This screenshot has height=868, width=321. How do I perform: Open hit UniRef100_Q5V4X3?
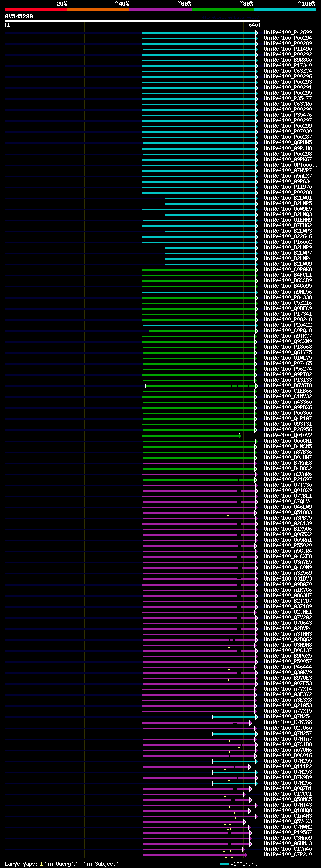288,821
